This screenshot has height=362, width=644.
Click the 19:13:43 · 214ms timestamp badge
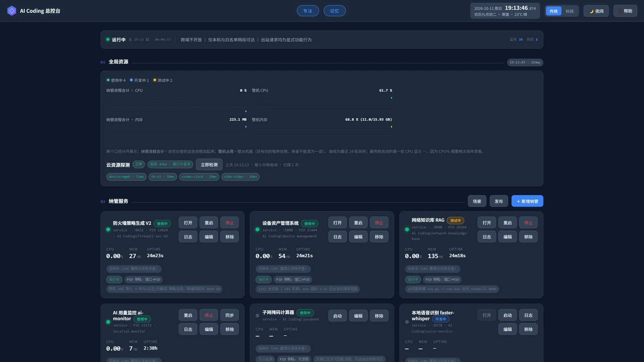(x=525, y=62)
